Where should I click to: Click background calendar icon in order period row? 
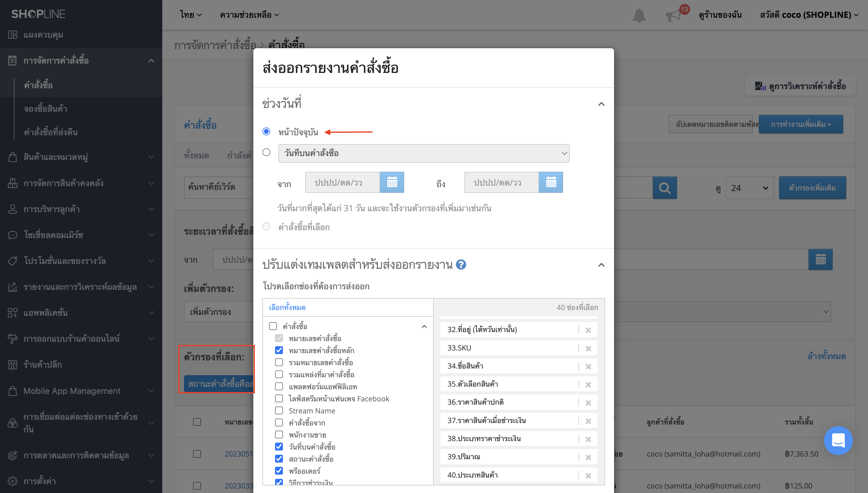820,259
